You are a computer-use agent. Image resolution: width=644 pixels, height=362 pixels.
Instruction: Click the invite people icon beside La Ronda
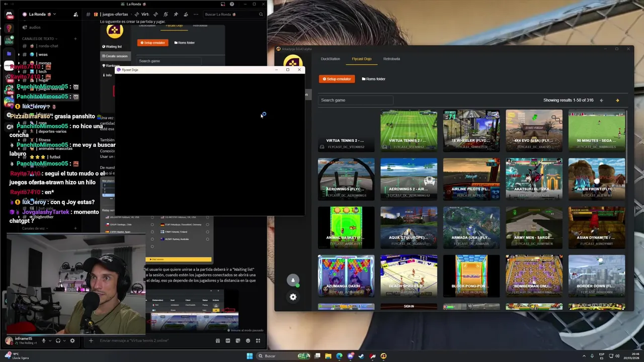point(77,14)
